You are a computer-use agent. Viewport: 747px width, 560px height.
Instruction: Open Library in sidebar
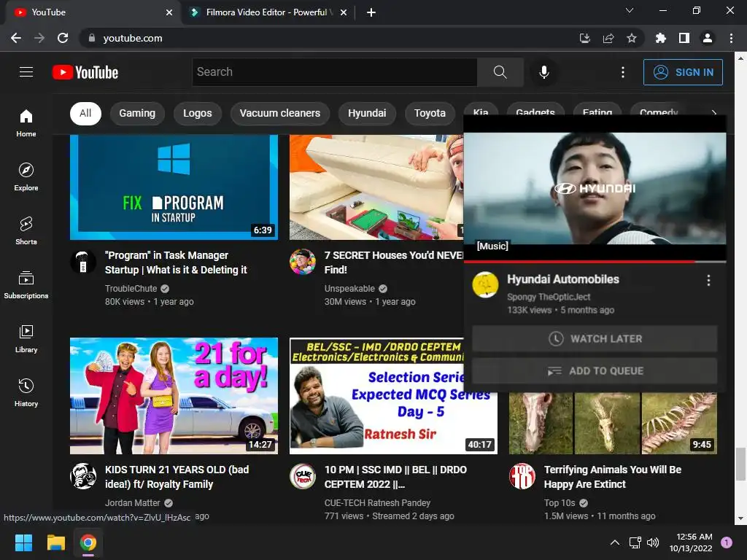[x=26, y=338]
